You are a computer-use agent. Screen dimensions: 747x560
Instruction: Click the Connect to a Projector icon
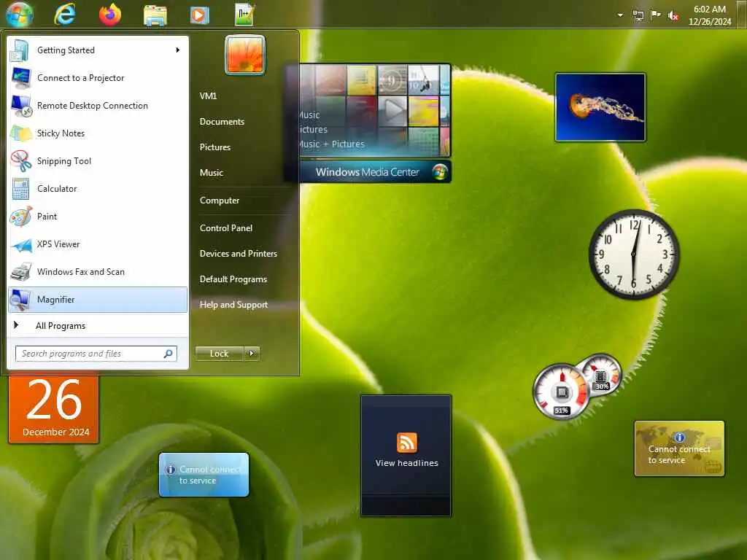pyautogui.click(x=20, y=78)
